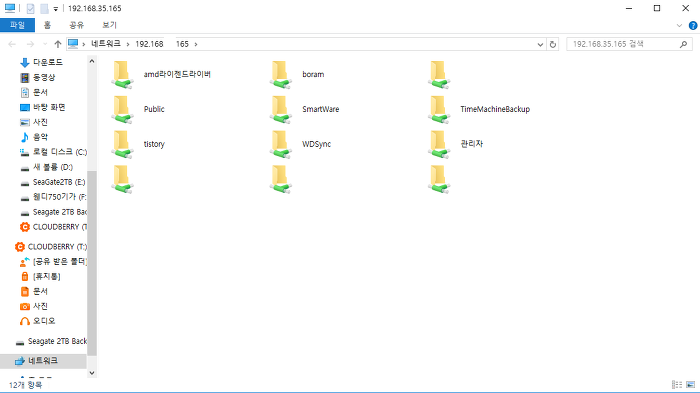Click the search magnifier icon

(x=683, y=44)
